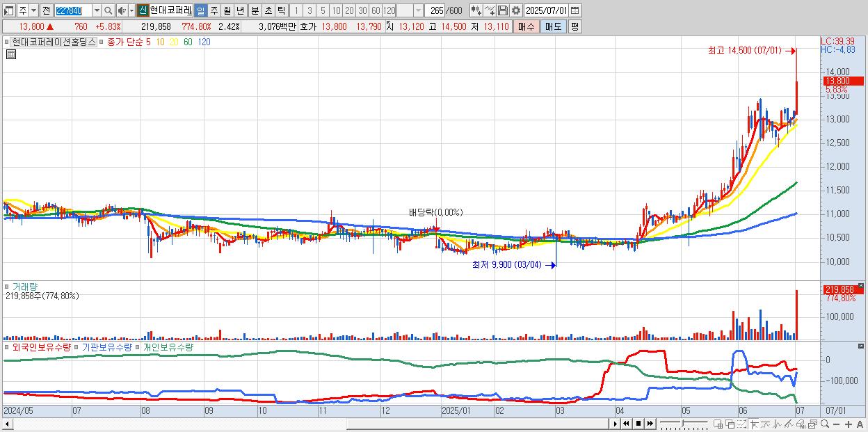Choose the 5 interval button

[x=323, y=10]
